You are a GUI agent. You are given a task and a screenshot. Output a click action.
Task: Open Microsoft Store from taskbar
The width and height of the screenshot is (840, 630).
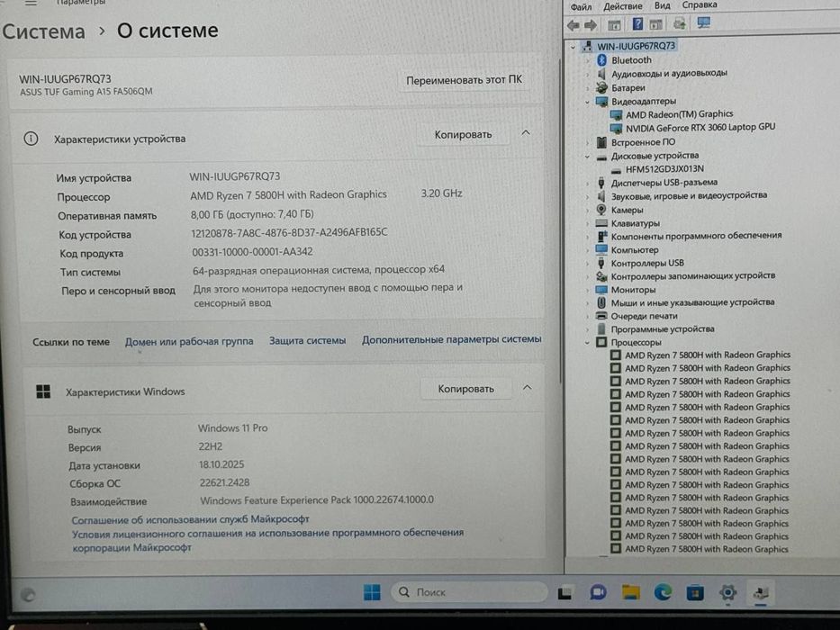pos(695,592)
